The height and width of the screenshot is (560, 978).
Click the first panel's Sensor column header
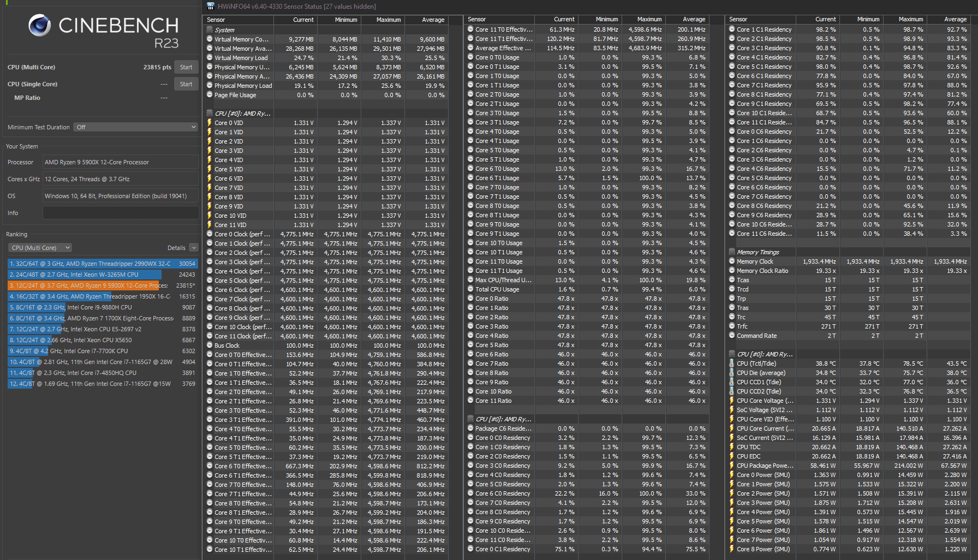[238, 20]
